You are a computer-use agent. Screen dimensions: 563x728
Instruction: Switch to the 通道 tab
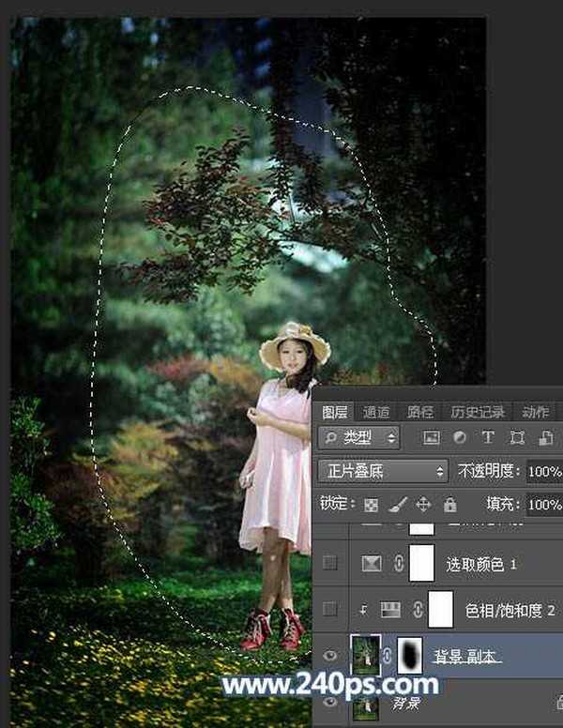376,412
